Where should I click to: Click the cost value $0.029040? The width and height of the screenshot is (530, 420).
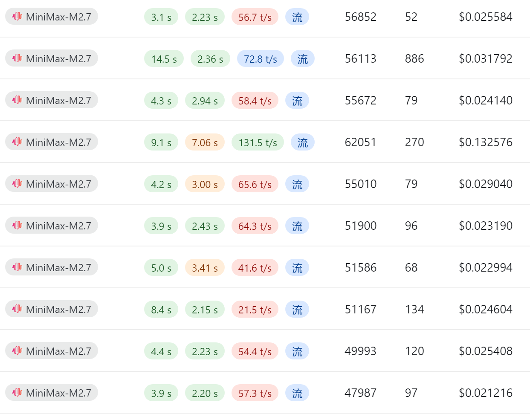tap(486, 184)
